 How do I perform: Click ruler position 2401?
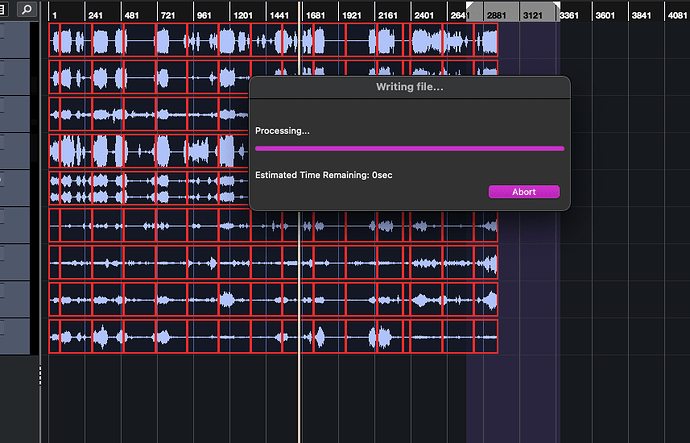click(424, 15)
